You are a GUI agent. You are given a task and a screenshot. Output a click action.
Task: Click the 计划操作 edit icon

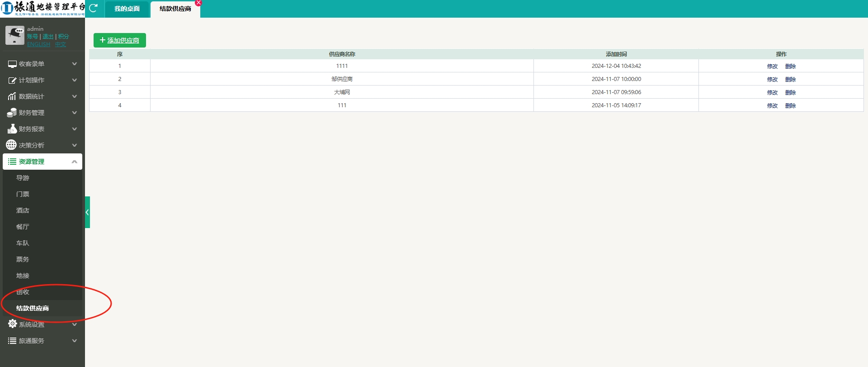(12, 80)
